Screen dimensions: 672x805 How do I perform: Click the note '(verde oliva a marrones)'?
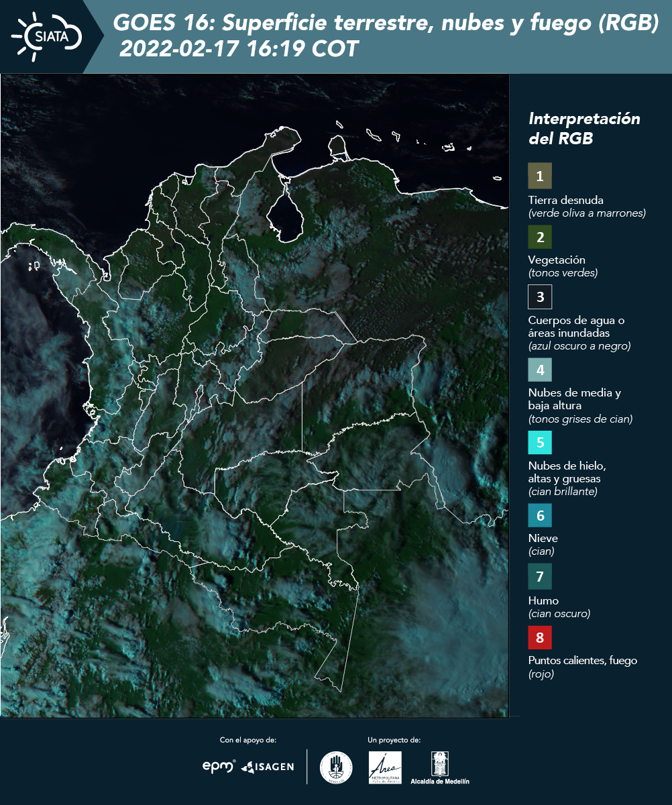coord(587,213)
